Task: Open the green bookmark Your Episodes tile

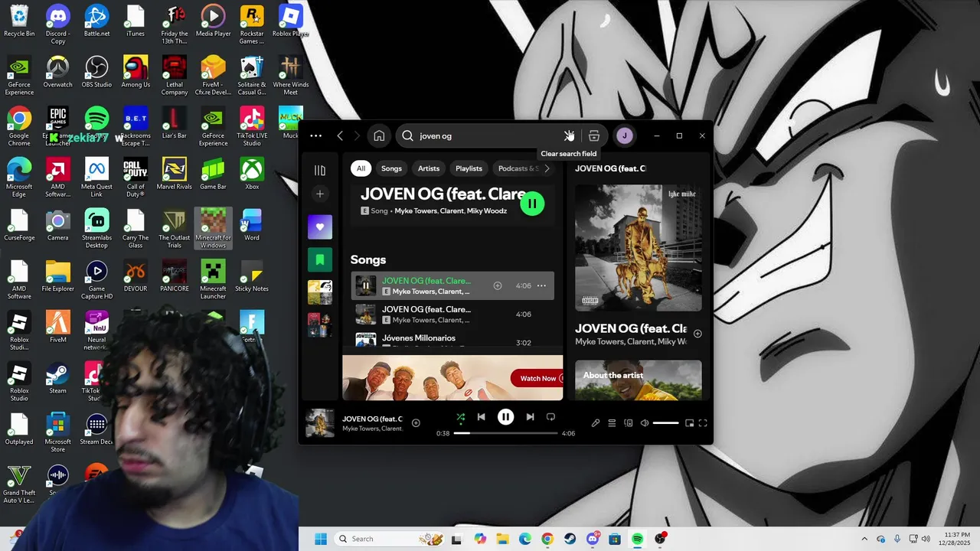Action: pos(320,259)
